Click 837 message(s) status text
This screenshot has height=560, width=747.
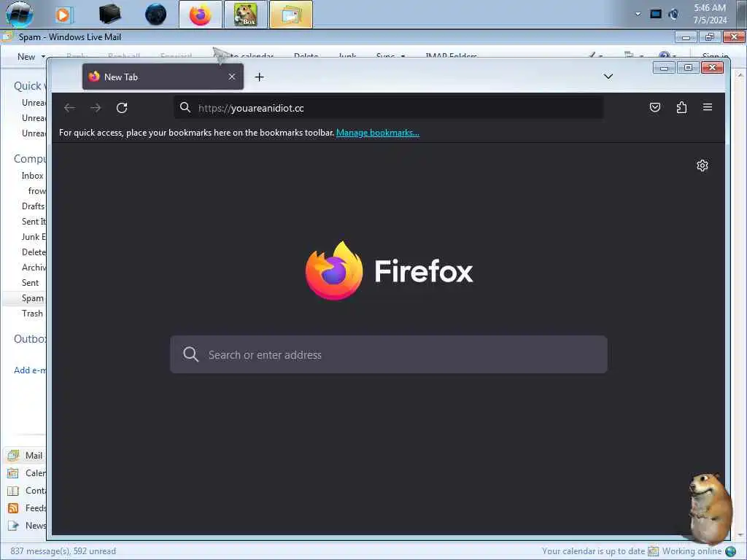[63, 551]
